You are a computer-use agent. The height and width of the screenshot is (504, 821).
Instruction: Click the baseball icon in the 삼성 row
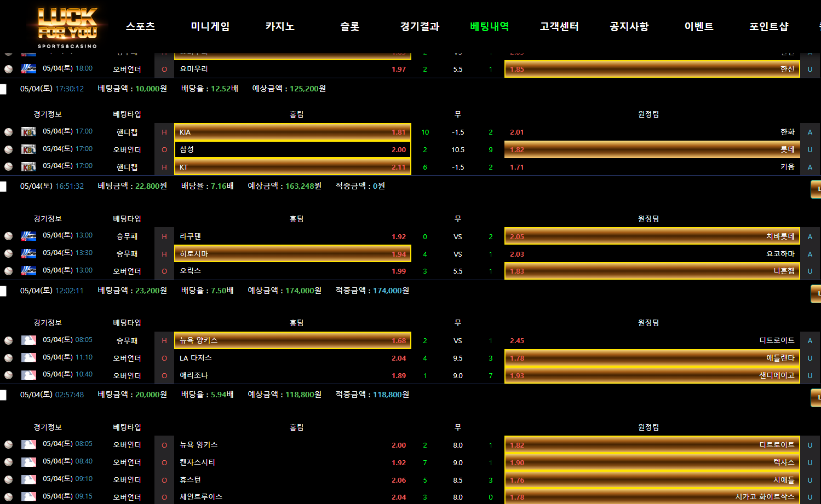click(8, 149)
